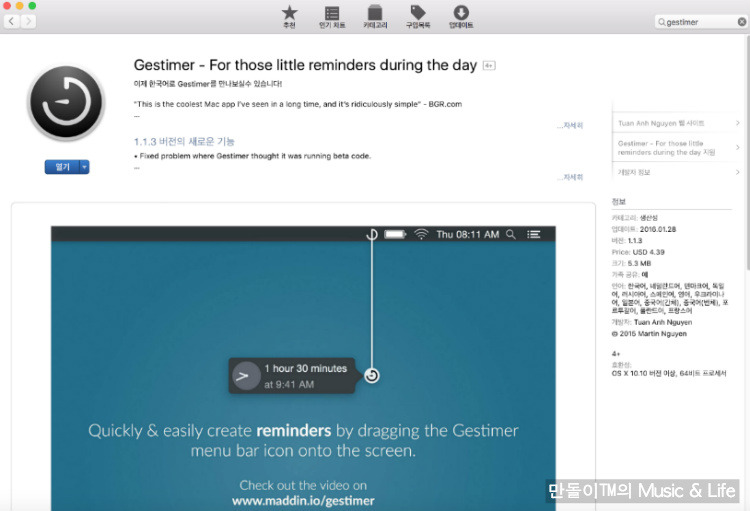Click the 4+ age rating badge by title
750x511 pixels.
click(489, 66)
